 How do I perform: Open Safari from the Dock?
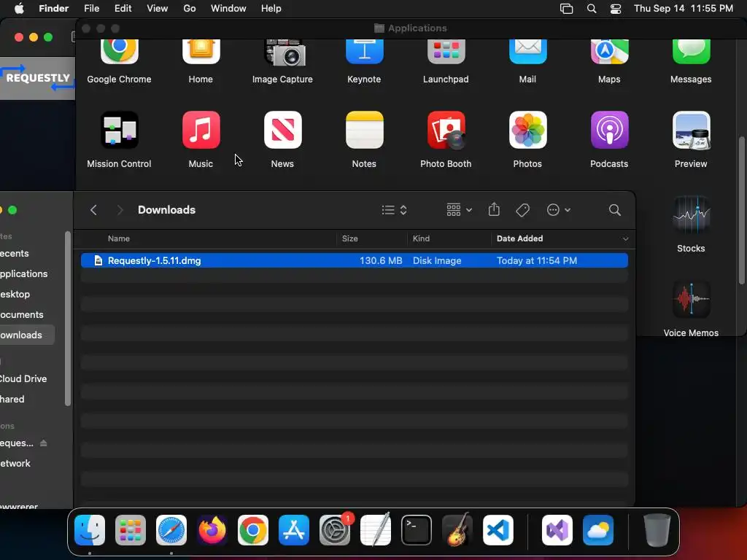click(171, 530)
